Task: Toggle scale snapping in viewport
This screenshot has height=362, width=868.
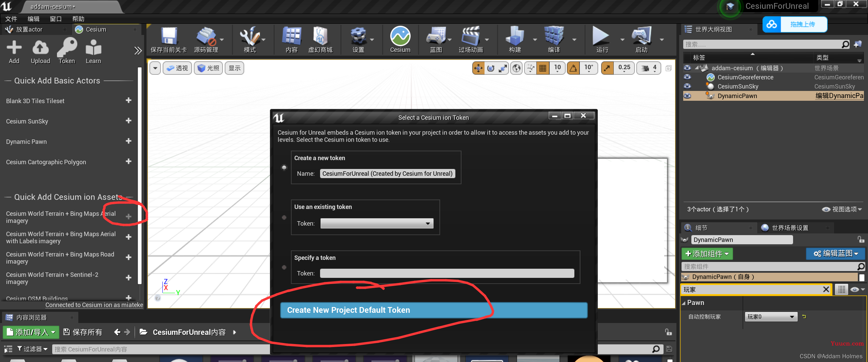Action: tap(607, 68)
